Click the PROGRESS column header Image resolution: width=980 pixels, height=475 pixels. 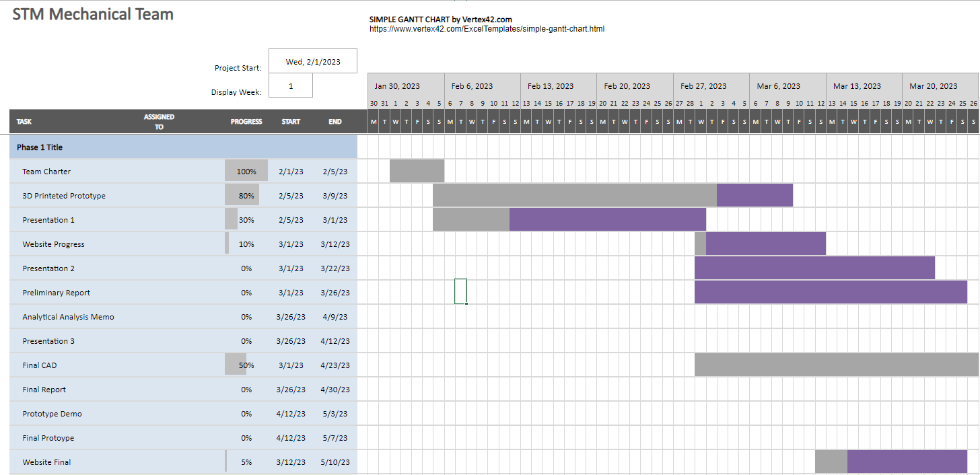point(246,122)
